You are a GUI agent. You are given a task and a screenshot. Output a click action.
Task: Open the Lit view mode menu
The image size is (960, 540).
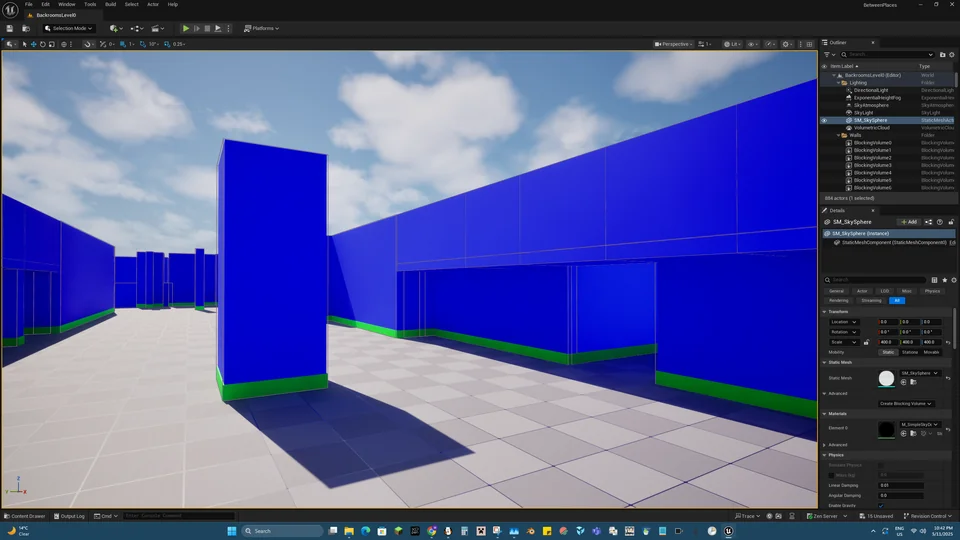pyautogui.click(x=732, y=44)
